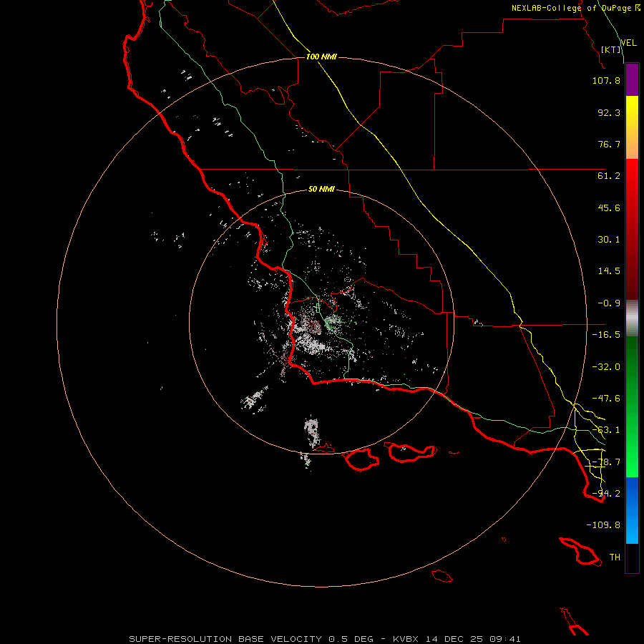
Task: Click the -78.7 legend value
Action: pyautogui.click(x=606, y=462)
